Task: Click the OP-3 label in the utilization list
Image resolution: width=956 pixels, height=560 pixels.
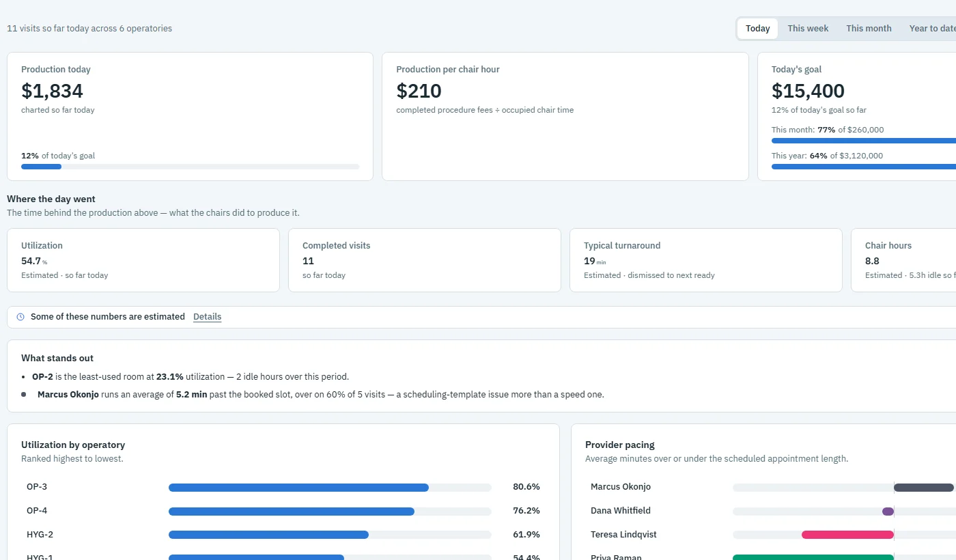Action: 37,487
